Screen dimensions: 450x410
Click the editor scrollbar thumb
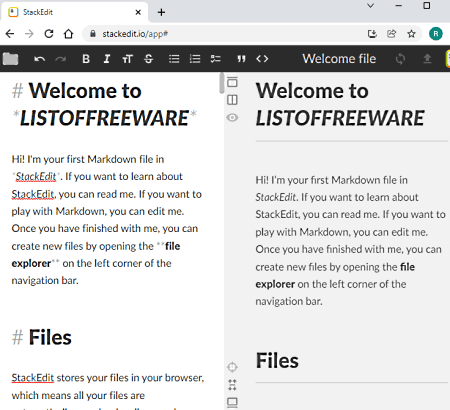[x=222, y=83]
